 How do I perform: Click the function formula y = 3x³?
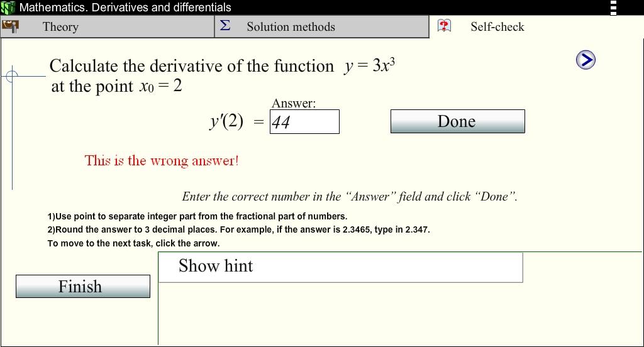pyautogui.click(x=370, y=65)
